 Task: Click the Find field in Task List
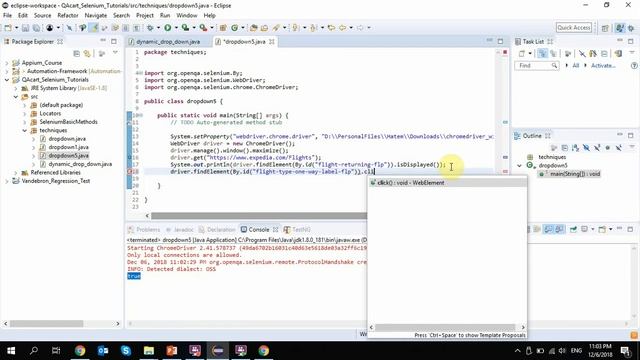(x=536, y=65)
